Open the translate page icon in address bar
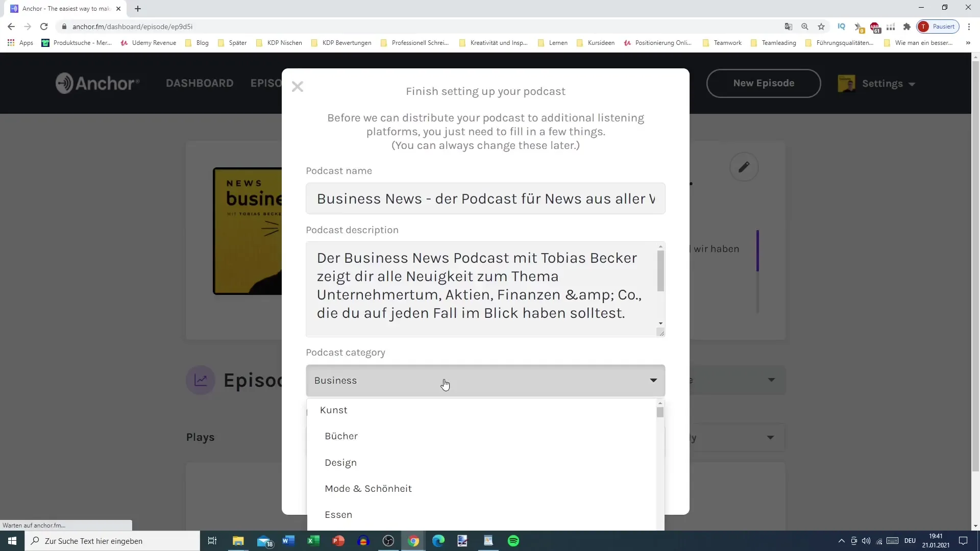 789,27
